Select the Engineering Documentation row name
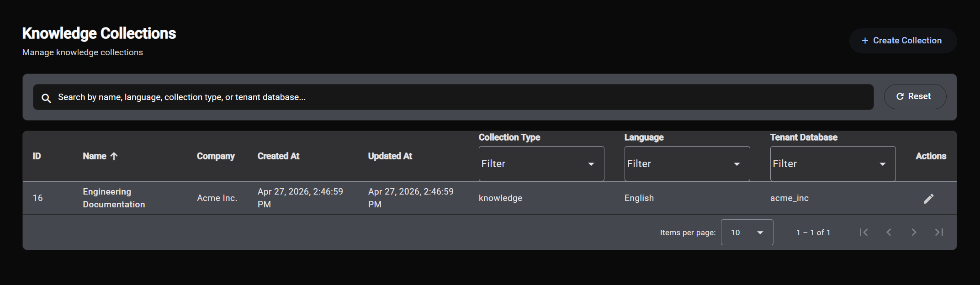Viewport: 980px width, 285px height. coord(114,198)
